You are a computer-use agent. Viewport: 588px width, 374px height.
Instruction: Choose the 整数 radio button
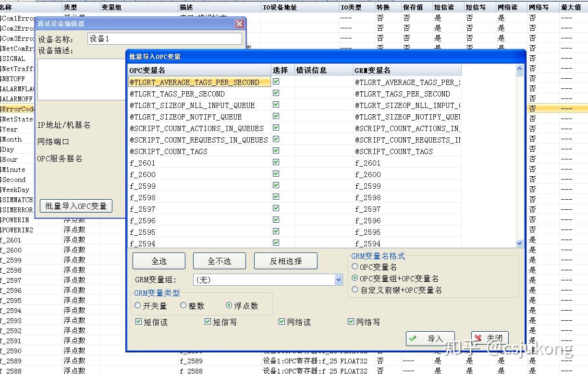coord(183,305)
